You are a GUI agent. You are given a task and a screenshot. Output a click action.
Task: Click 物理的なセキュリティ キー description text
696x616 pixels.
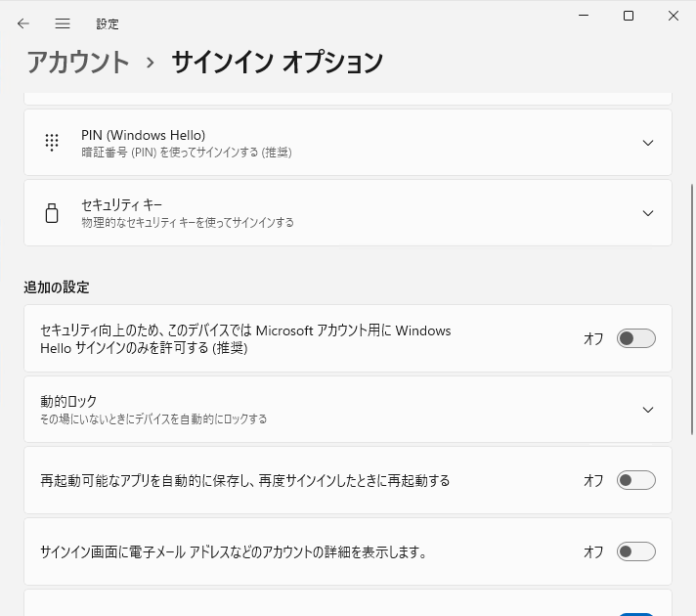click(188, 223)
